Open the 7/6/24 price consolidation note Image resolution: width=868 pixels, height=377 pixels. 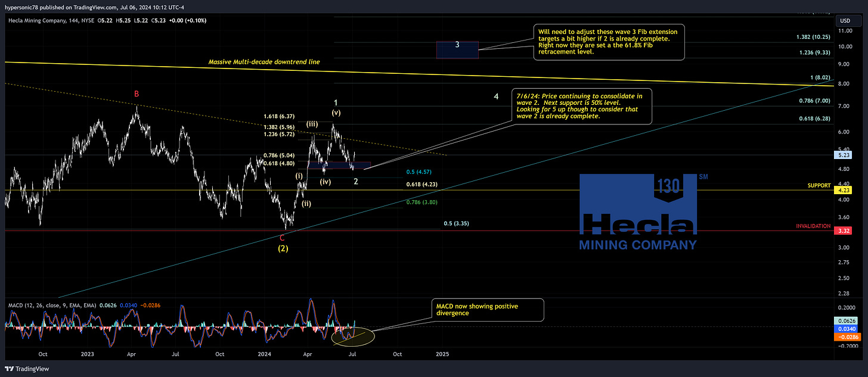click(x=581, y=106)
